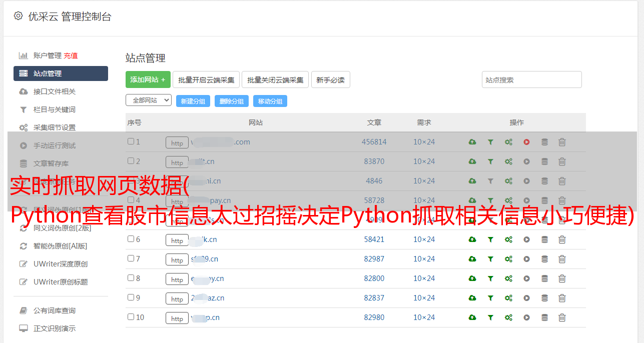Image resolution: width=644 pixels, height=343 pixels.
Task: Tick the checkbox for row 2
Action: [x=131, y=161]
